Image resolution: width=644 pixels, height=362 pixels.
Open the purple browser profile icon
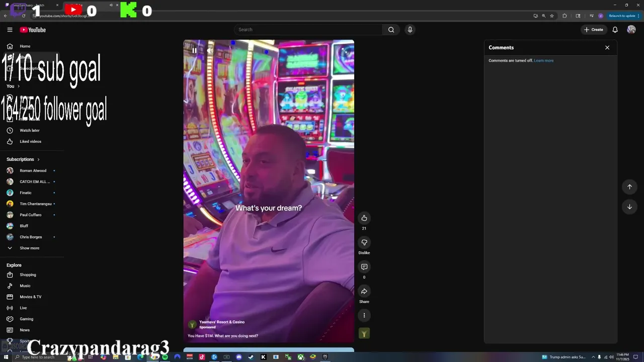[x=601, y=16]
